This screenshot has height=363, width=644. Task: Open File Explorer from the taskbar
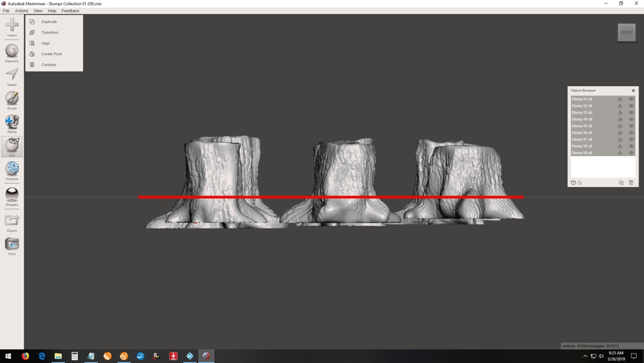pyautogui.click(x=58, y=356)
